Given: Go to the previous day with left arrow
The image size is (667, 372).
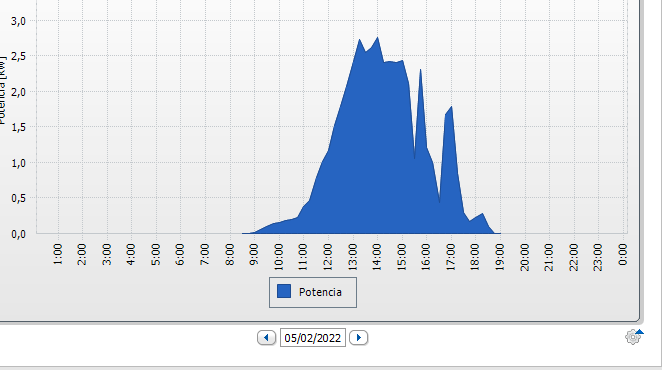Looking at the screenshot, I should [x=267, y=338].
